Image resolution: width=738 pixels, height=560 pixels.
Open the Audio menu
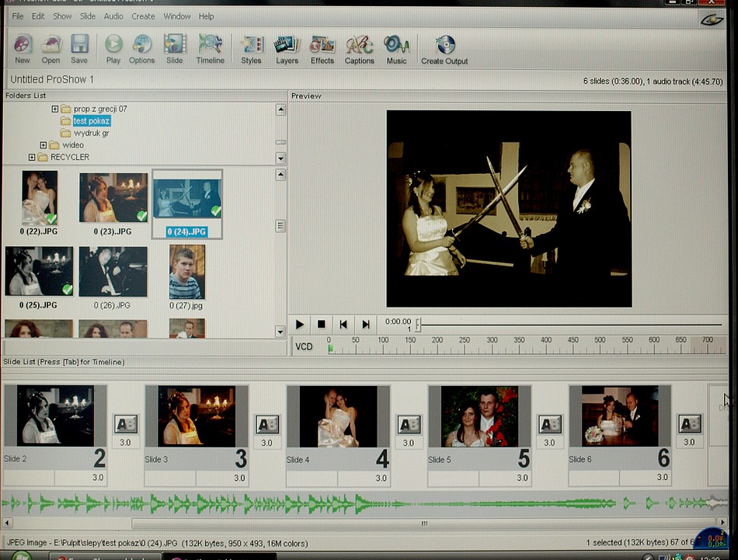[113, 16]
